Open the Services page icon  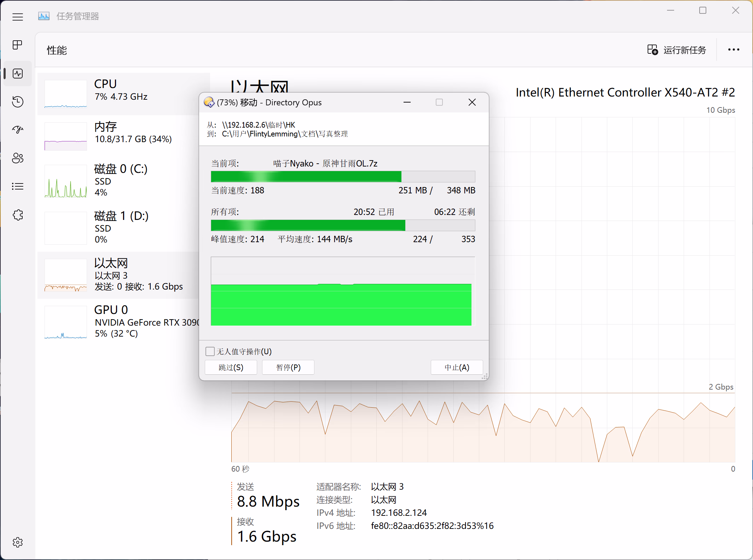tap(17, 215)
